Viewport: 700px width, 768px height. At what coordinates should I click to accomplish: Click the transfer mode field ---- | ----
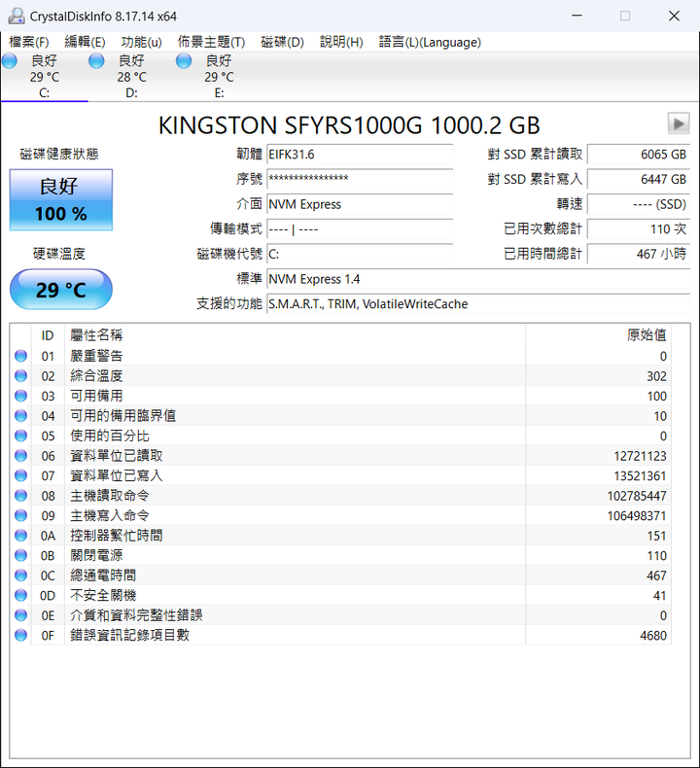[x=360, y=229]
